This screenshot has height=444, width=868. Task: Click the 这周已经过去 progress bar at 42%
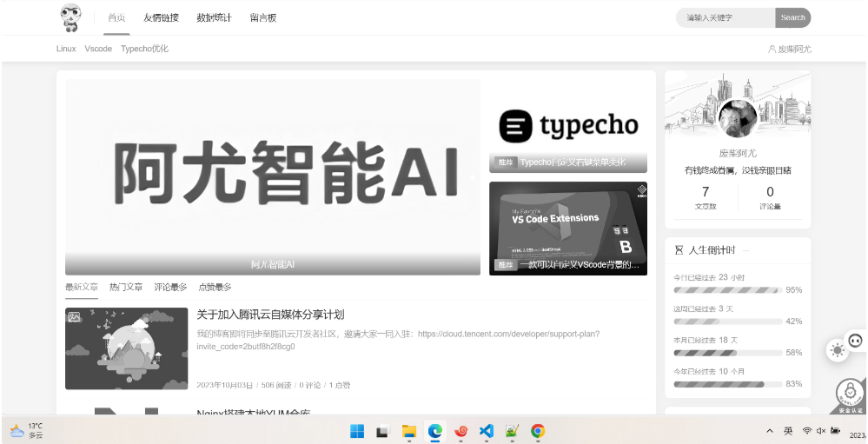click(727, 321)
